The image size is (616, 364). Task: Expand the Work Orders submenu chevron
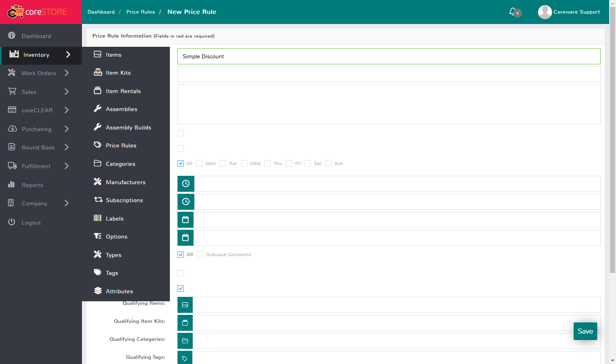(67, 73)
